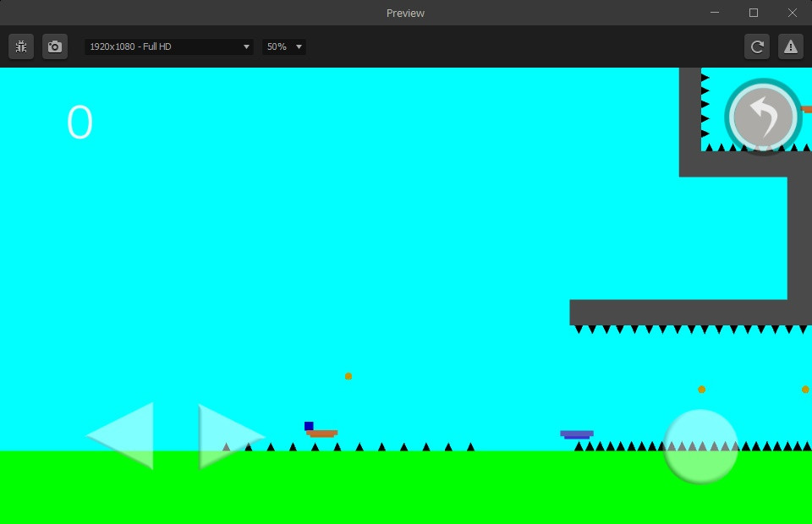Open the debug bug icon tool
The height and width of the screenshot is (524, 812).
[x=21, y=46]
